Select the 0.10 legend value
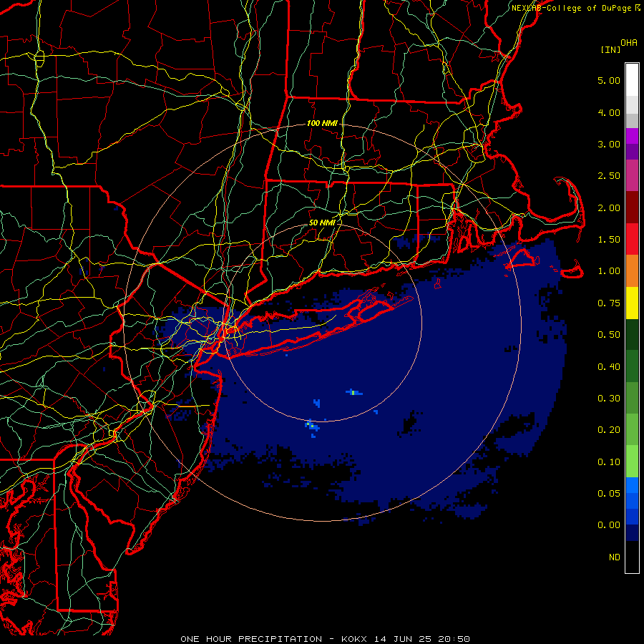 coord(609,462)
